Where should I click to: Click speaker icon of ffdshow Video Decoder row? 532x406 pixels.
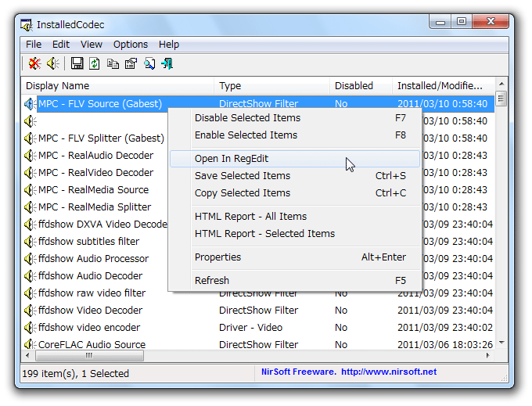[x=31, y=311]
